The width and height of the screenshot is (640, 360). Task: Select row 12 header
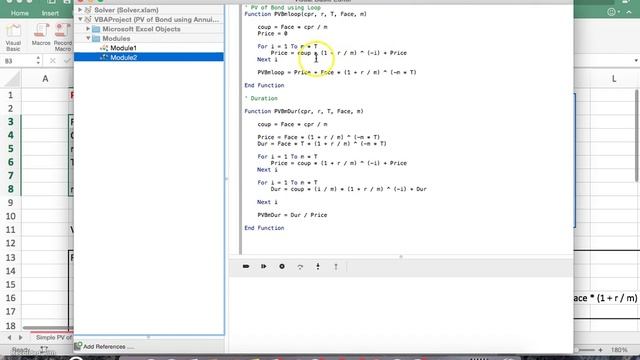(11, 243)
